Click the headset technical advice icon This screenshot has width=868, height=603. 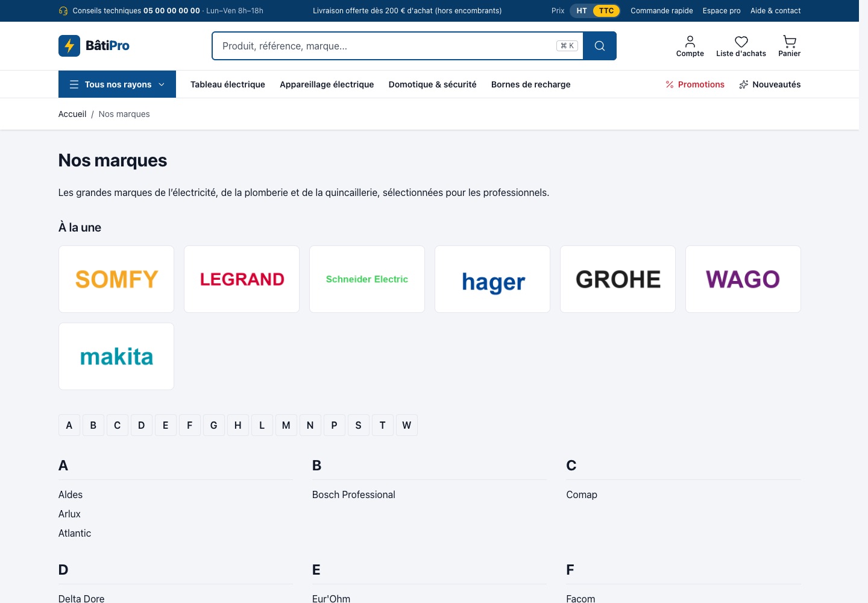[x=63, y=11]
